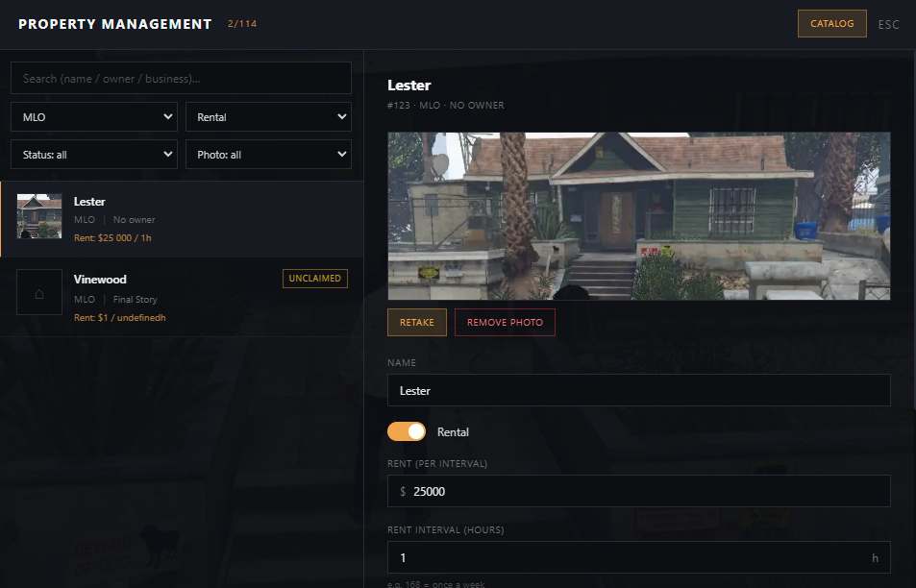The image size is (916, 588).
Task: Click the rent amount field showing 25000
Action: click(638, 491)
